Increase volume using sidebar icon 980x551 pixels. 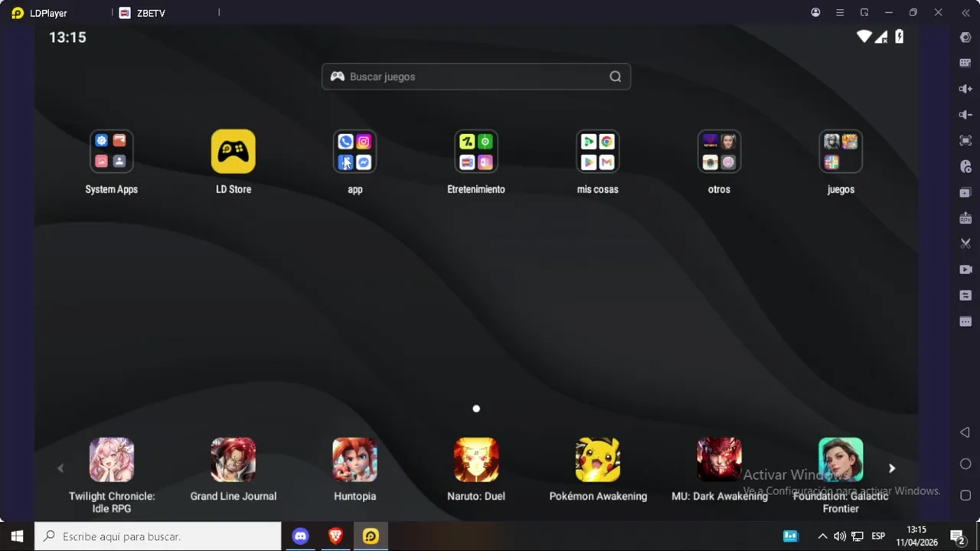coord(965,89)
